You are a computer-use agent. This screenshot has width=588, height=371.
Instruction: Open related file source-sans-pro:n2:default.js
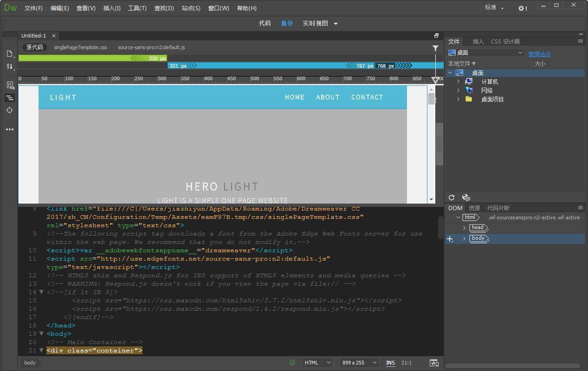151,47
